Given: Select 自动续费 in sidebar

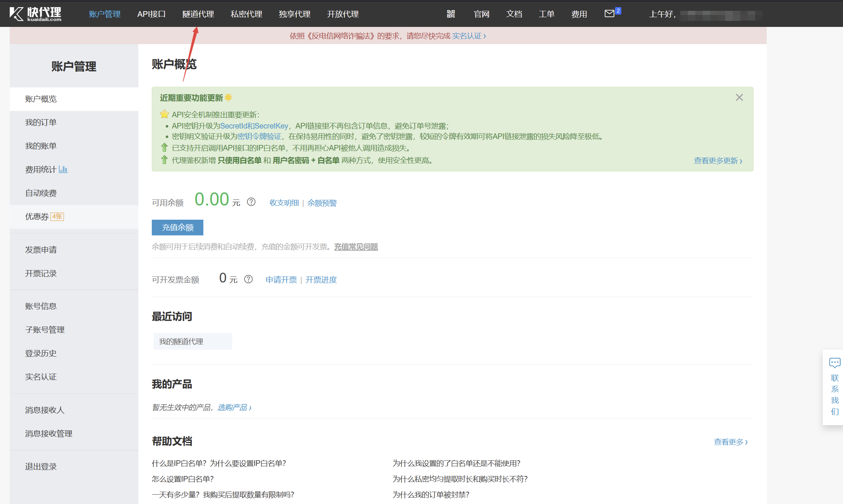Looking at the screenshot, I should (x=74, y=193).
